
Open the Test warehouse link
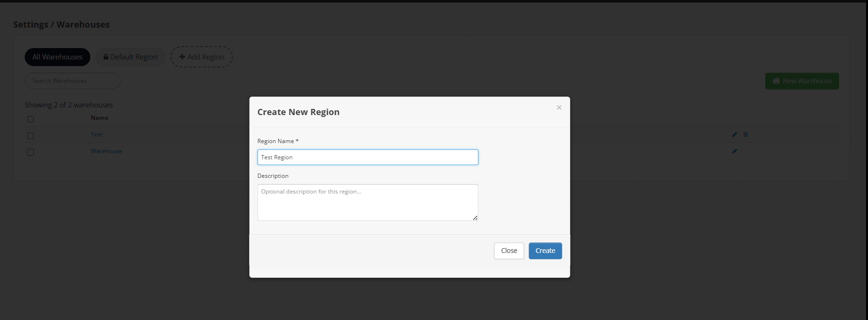96,135
